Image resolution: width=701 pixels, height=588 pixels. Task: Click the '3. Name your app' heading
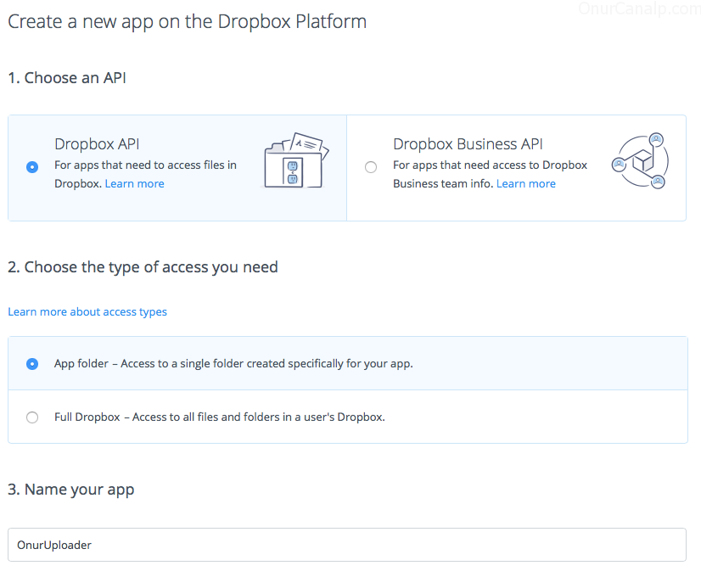71,490
